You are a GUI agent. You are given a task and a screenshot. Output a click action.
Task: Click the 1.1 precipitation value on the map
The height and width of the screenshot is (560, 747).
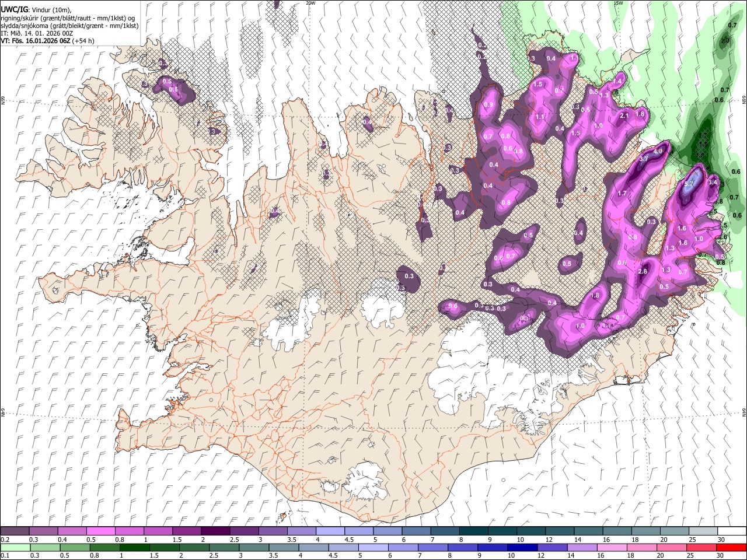(540, 117)
